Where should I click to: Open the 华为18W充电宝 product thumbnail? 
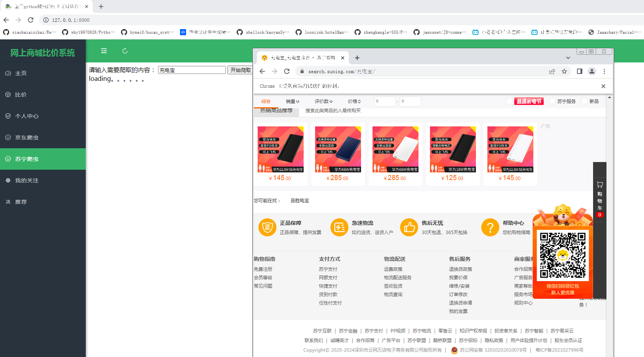click(x=453, y=149)
